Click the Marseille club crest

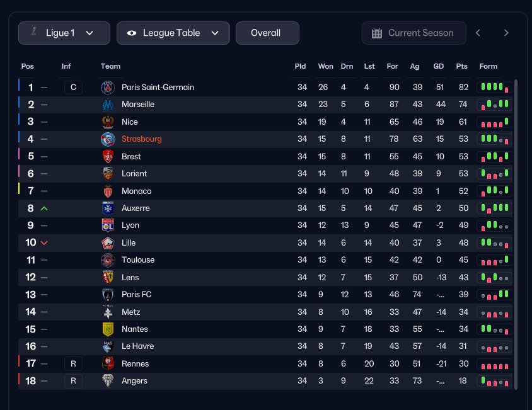tap(108, 105)
